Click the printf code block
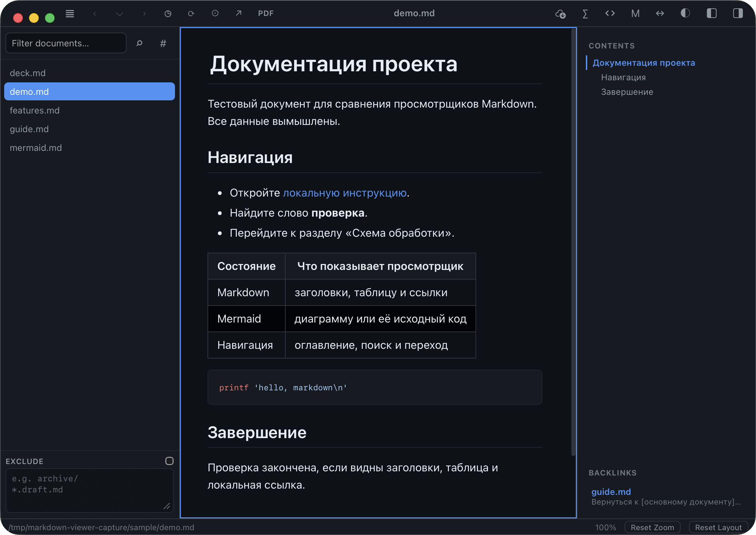Screen dimensions: 756x535 (x=375, y=387)
